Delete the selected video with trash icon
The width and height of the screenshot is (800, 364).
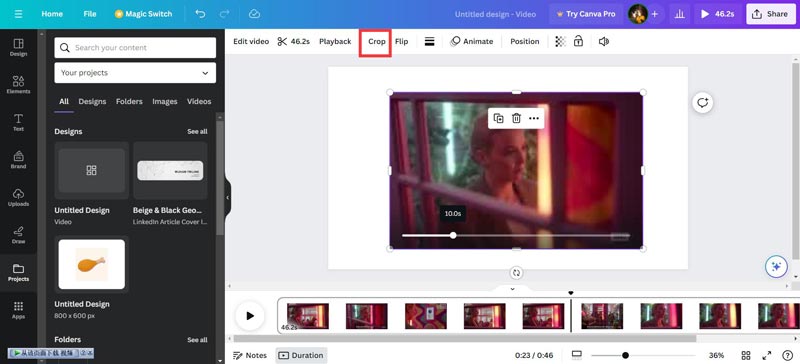click(516, 118)
